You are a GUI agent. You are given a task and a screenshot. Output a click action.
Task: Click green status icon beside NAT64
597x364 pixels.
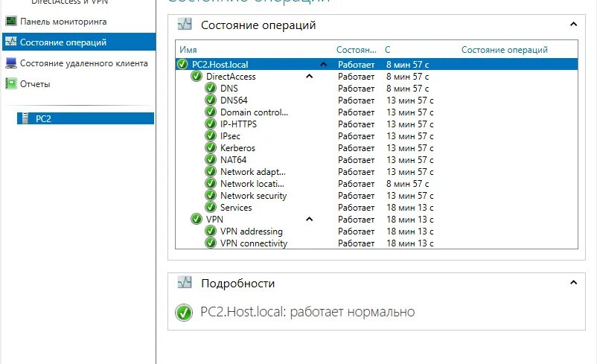(x=211, y=159)
